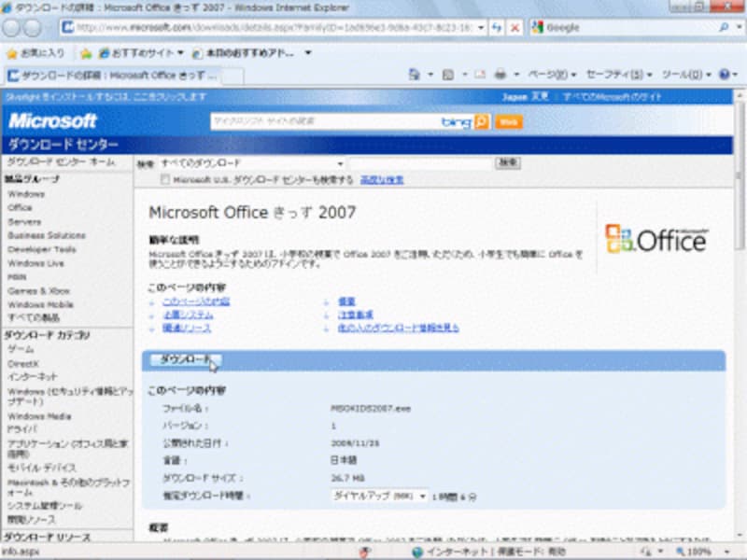Open the Office link in the product sidebar
747x560 pixels.
click(x=18, y=206)
